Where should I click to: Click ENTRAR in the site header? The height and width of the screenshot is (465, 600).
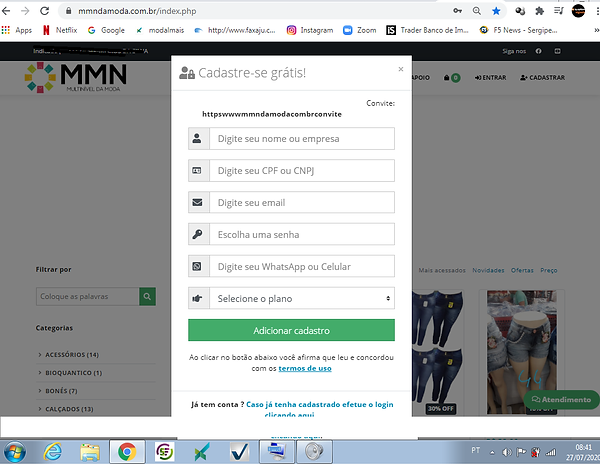490,78
